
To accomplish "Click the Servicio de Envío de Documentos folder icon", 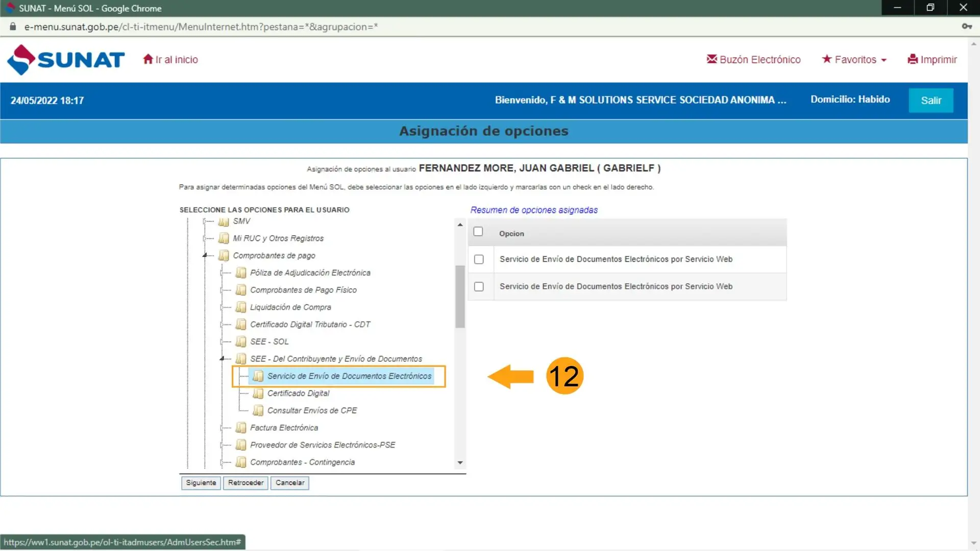I will point(258,376).
